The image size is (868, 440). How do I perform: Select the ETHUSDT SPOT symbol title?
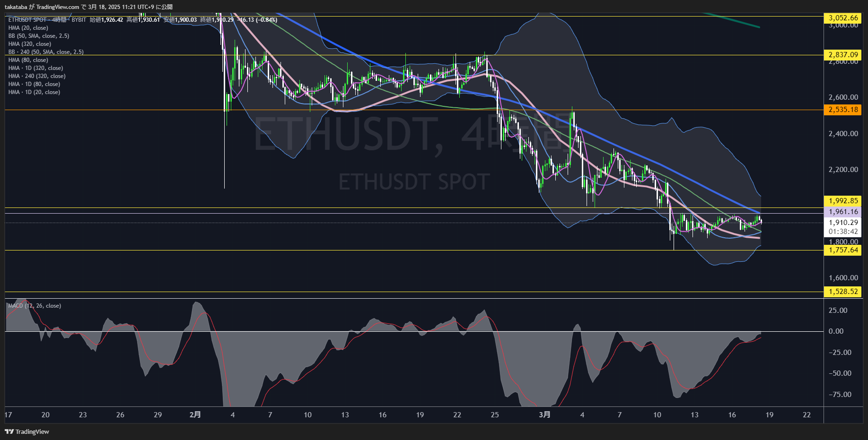point(27,20)
